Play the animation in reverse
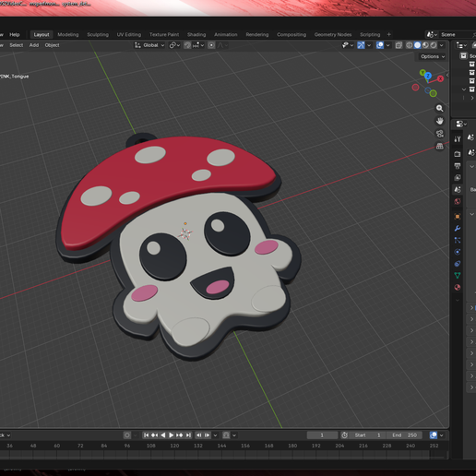The height and width of the screenshot is (476, 476). tap(163, 435)
